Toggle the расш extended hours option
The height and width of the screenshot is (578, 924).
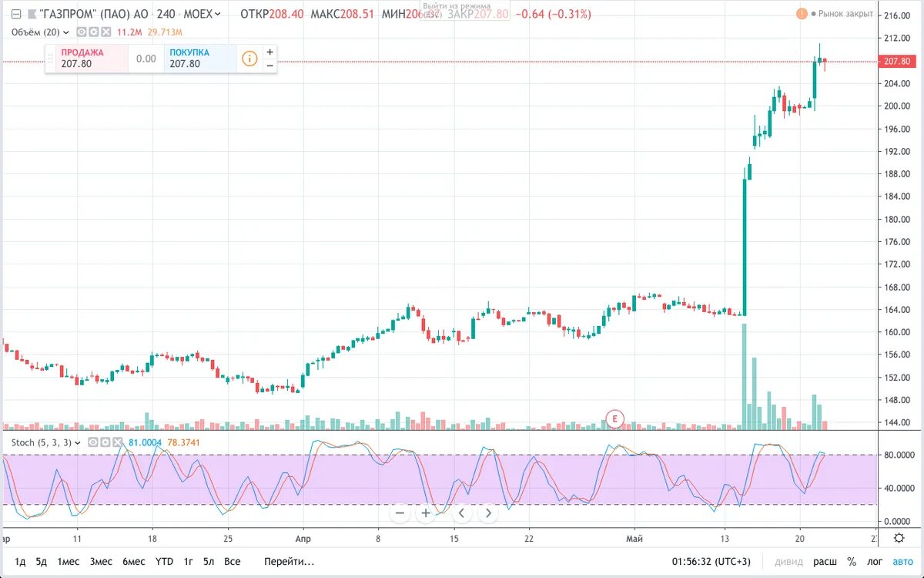pos(825,562)
